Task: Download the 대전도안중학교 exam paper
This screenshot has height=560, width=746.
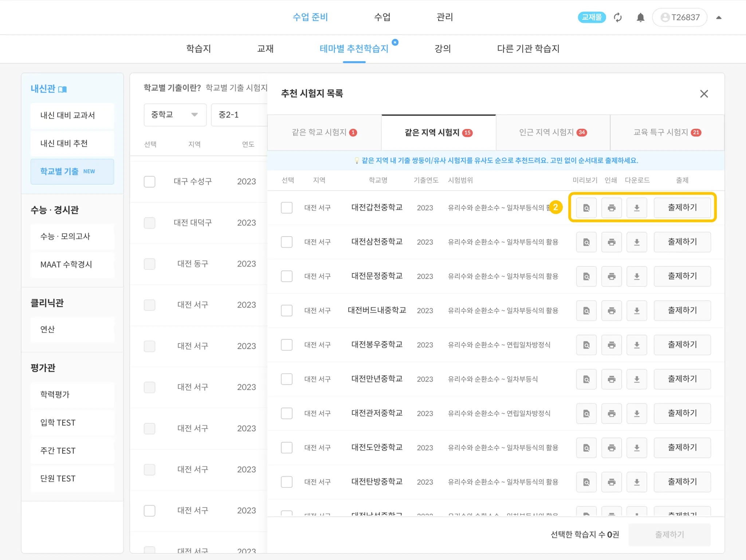Action: point(636,447)
